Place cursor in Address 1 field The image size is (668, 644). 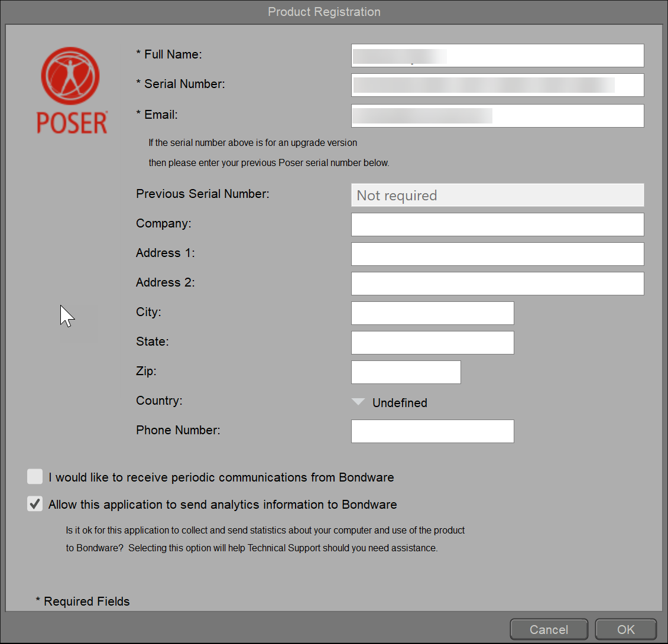(x=497, y=254)
